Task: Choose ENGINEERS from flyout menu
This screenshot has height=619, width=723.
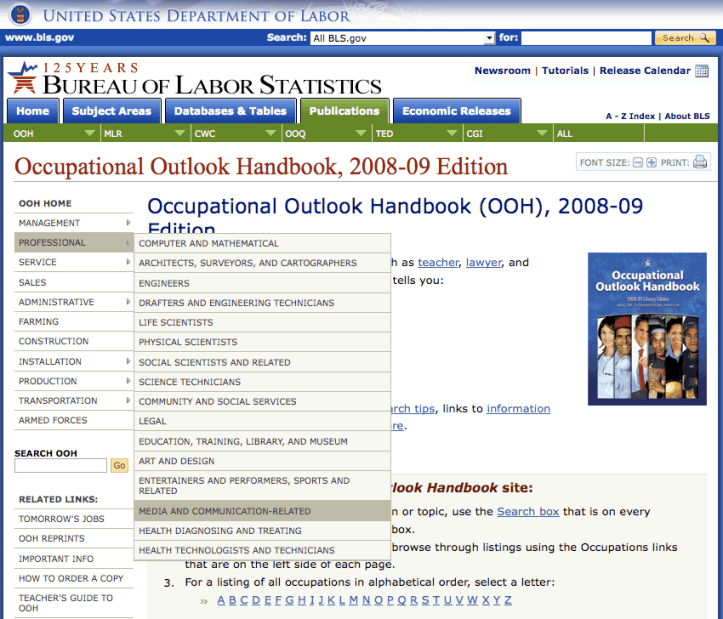Action: coord(262,283)
